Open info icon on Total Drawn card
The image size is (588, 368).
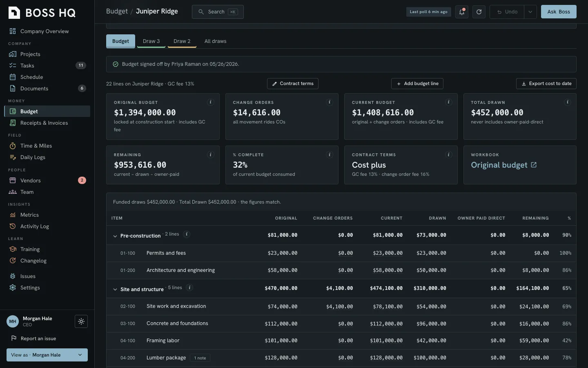568,102
